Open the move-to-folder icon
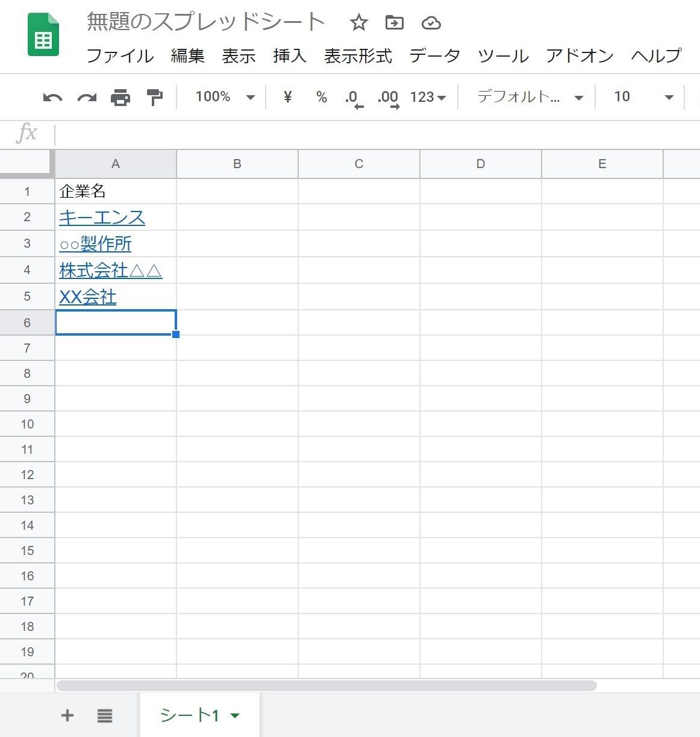This screenshot has width=700, height=737. point(395,23)
